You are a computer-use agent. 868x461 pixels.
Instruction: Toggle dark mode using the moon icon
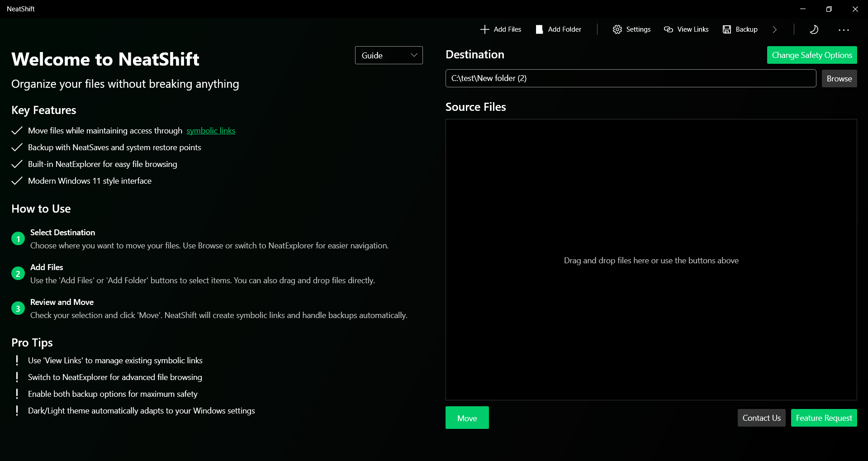(x=814, y=29)
